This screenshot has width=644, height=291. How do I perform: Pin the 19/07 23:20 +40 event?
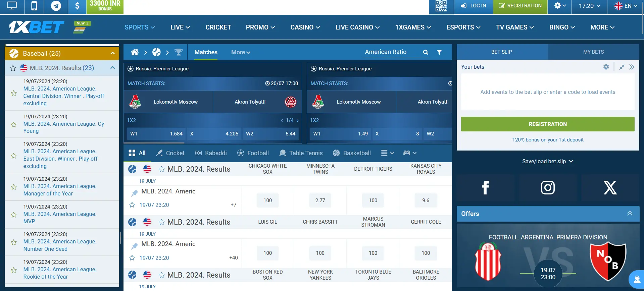click(134, 246)
